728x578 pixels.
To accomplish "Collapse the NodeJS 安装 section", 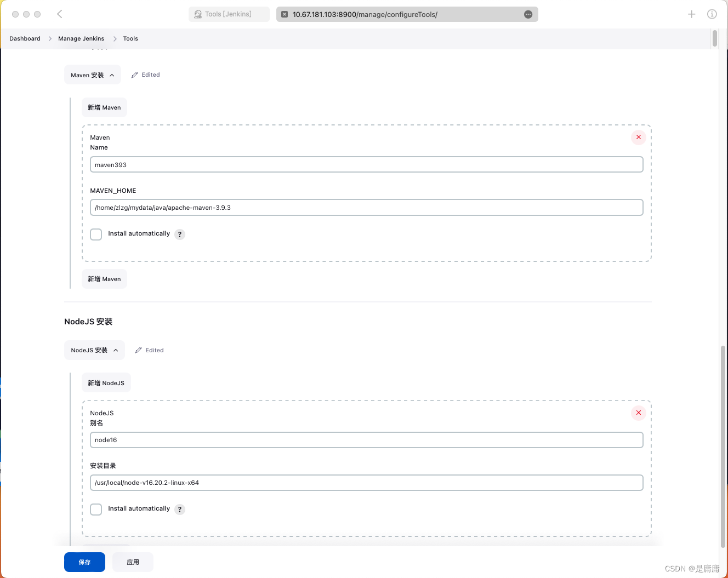I will 94,350.
